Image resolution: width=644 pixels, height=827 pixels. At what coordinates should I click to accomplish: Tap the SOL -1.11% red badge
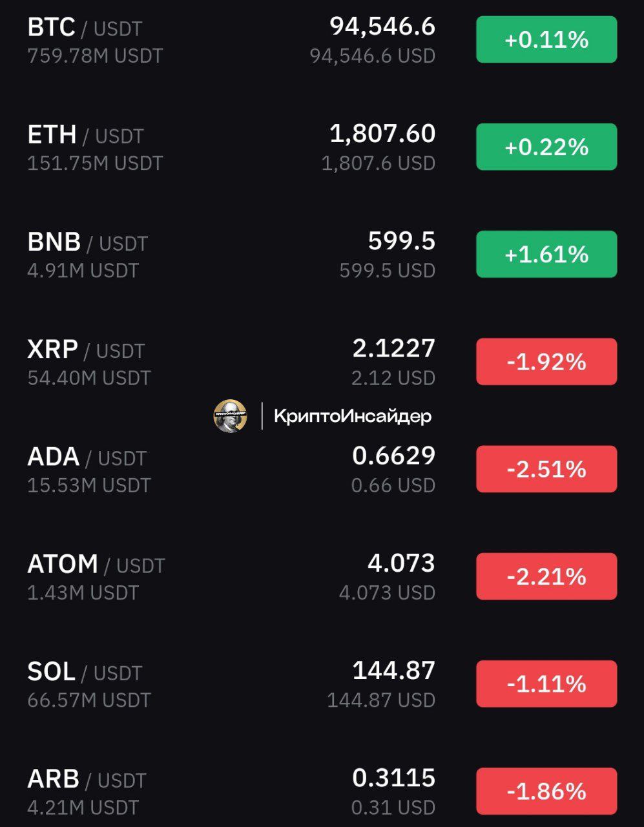tap(546, 683)
